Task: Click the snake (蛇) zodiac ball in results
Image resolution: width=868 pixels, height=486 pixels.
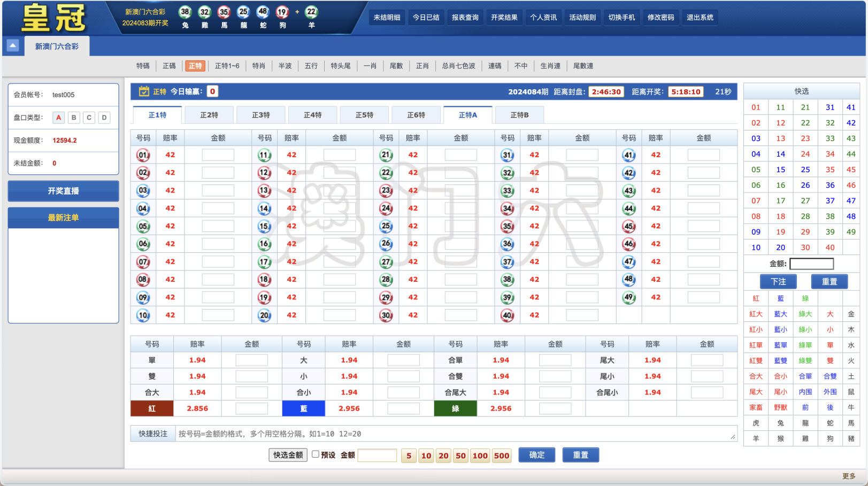Action: [263, 13]
